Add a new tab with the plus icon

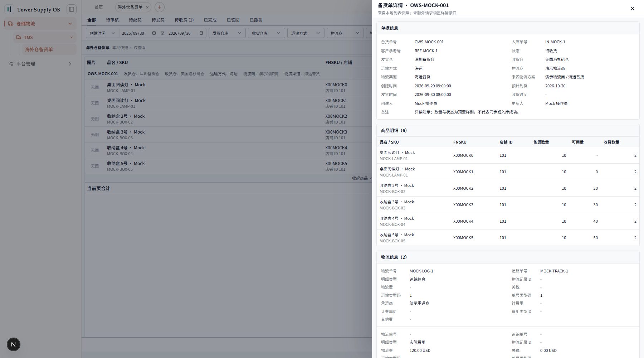click(x=160, y=7)
